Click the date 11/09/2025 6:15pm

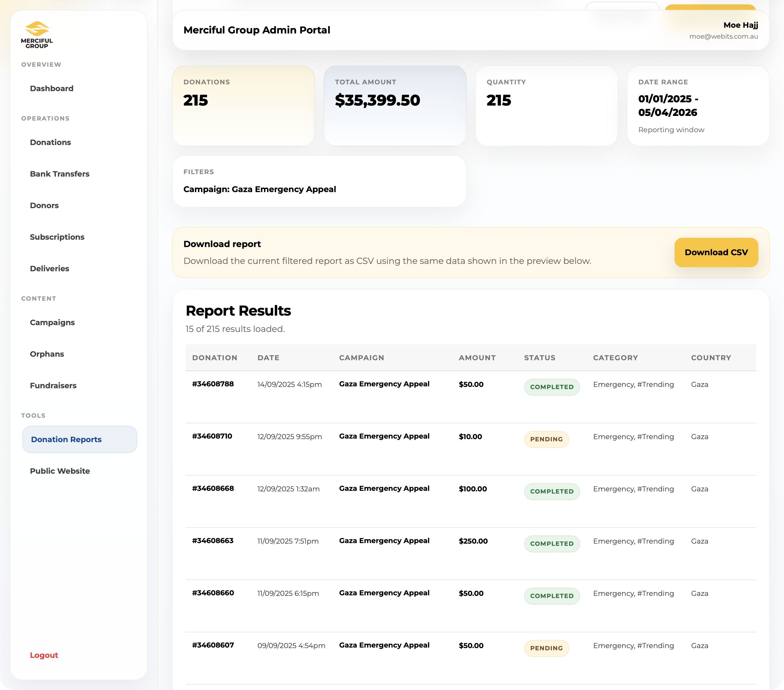(x=288, y=593)
